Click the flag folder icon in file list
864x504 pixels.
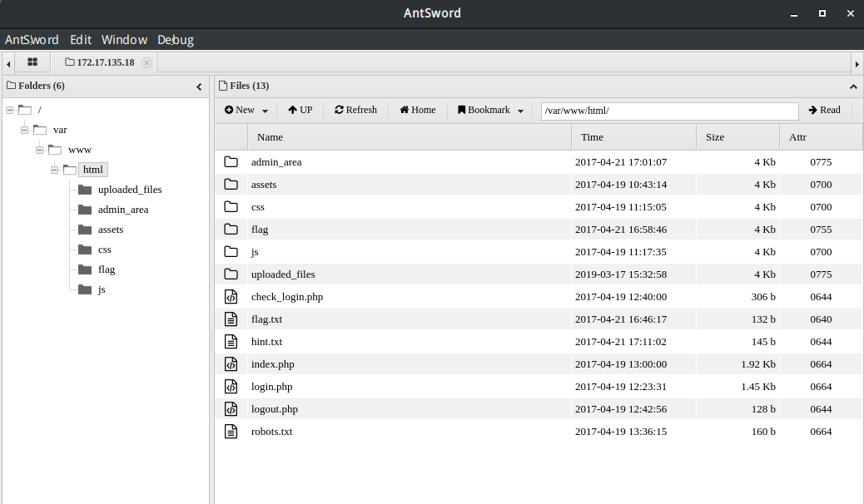[x=231, y=230]
